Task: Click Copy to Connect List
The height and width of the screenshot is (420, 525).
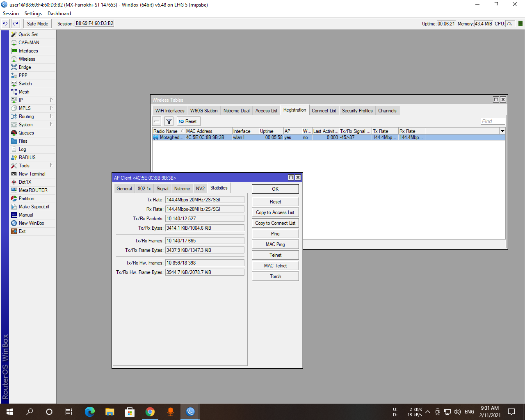Action: [275, 223]
